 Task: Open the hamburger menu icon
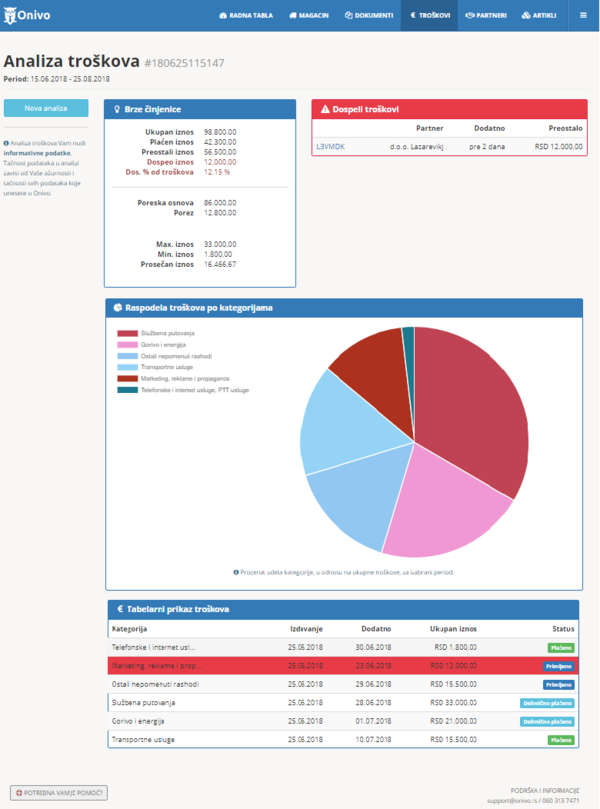(x=583, y=16)
